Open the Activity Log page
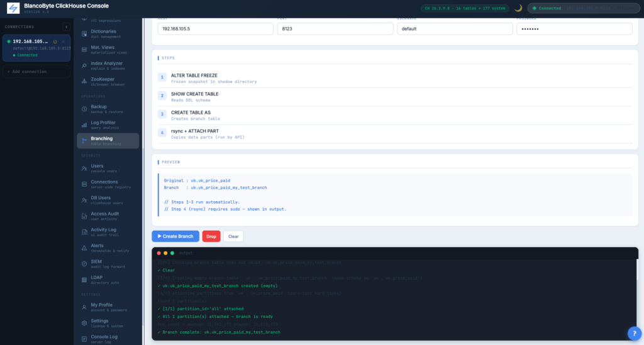 pos(108,232)
